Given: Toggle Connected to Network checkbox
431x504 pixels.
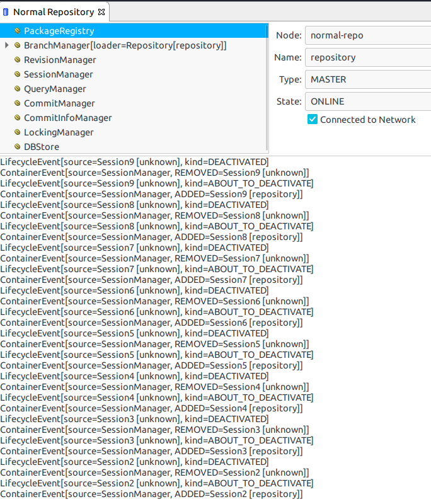Looking at the screenshot, I should coord(313,119).
